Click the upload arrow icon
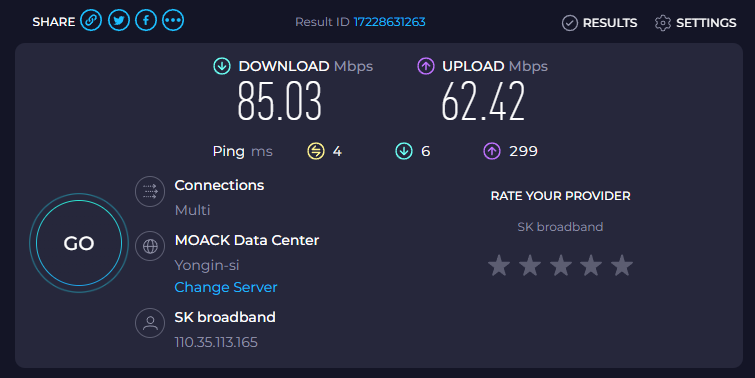Viewport: 755px width, 378px height. 426,66
